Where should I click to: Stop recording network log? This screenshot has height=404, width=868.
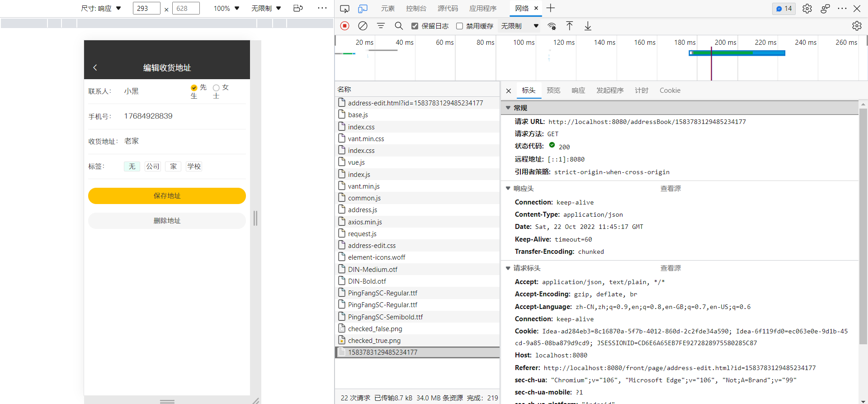(345, 26)
